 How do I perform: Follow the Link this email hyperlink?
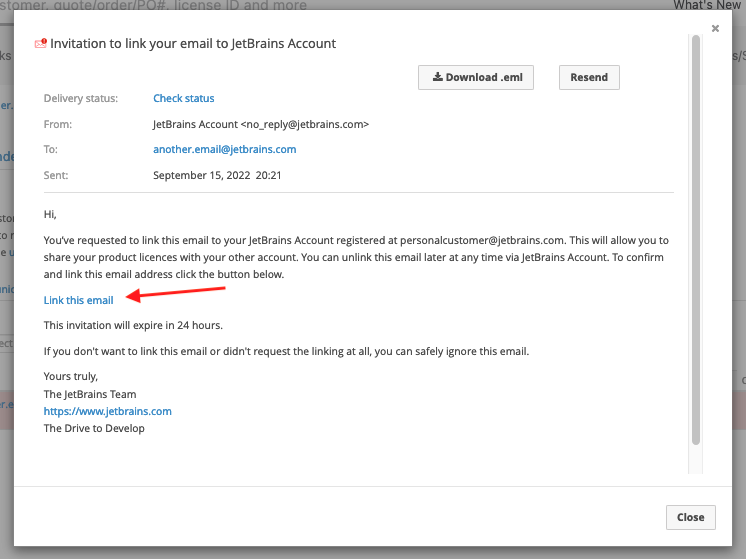coord(78,300)
